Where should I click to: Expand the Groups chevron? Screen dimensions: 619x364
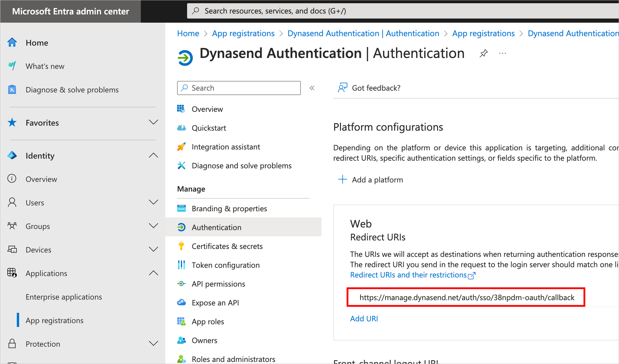(x=153, y=226)
